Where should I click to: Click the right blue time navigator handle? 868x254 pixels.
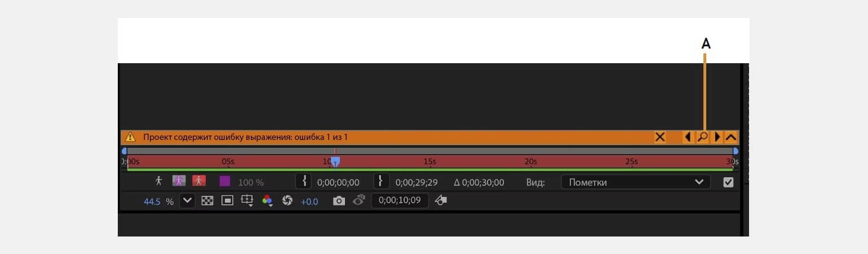[736, 151]
